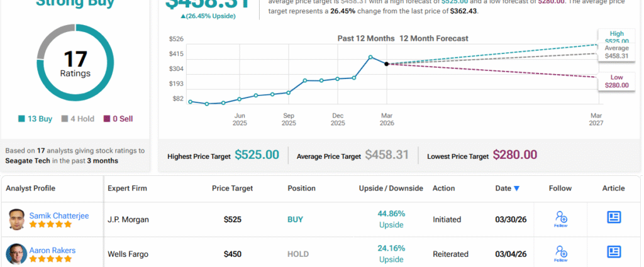
Task: Click the Average $458.31 forecast label
Action: [x=616, y=52]
